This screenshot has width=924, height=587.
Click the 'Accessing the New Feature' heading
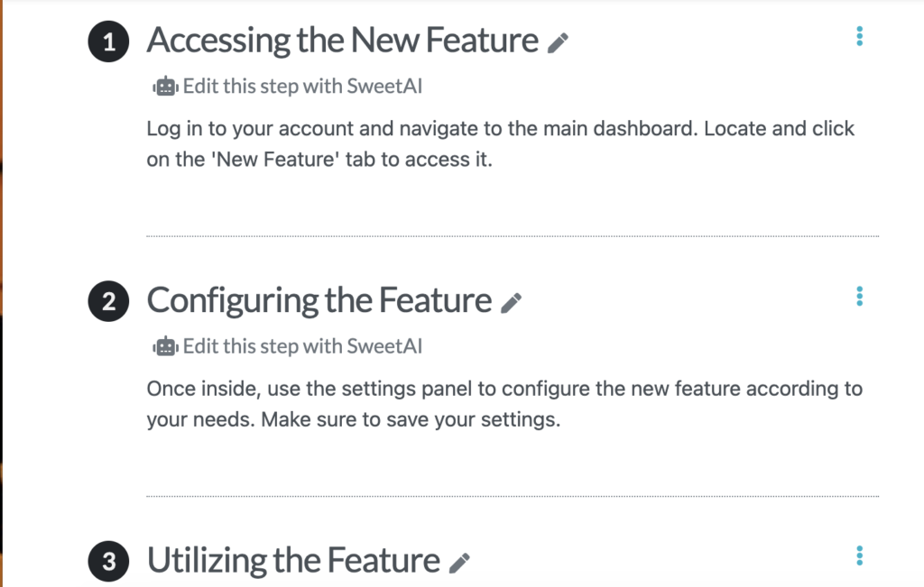(x=342, y=41)
